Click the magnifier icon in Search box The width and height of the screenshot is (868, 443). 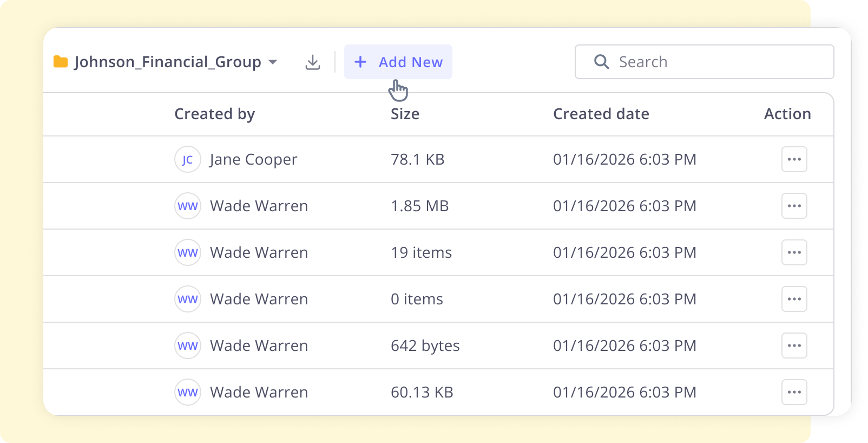[601, 62]
